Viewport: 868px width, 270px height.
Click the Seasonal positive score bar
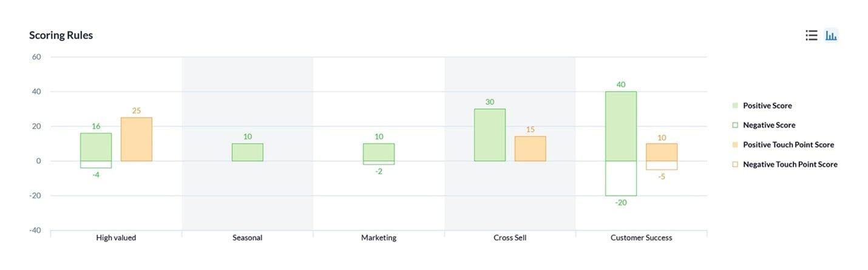tap(248, 152)
